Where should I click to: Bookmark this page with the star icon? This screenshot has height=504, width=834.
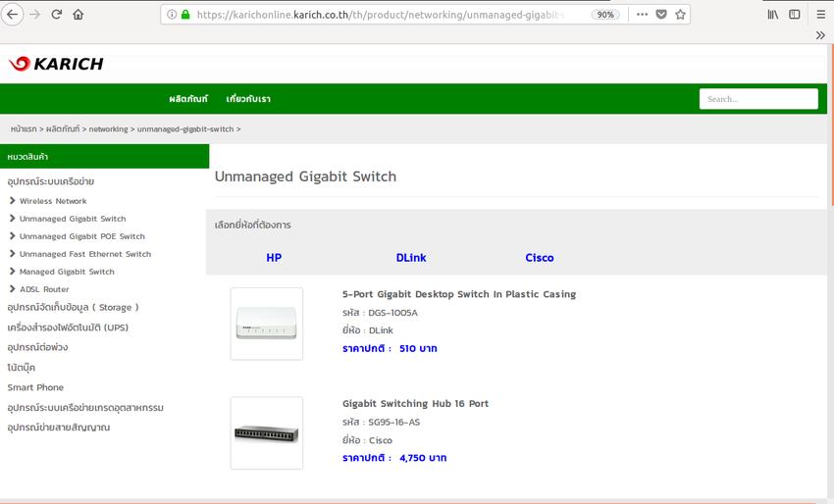click(x=680, y=15)
